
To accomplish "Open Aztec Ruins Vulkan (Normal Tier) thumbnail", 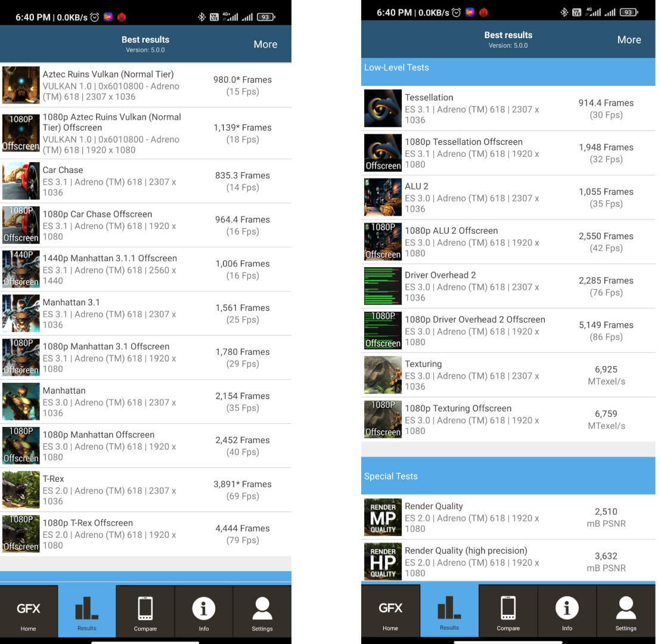I will click(x=21, y=85).
